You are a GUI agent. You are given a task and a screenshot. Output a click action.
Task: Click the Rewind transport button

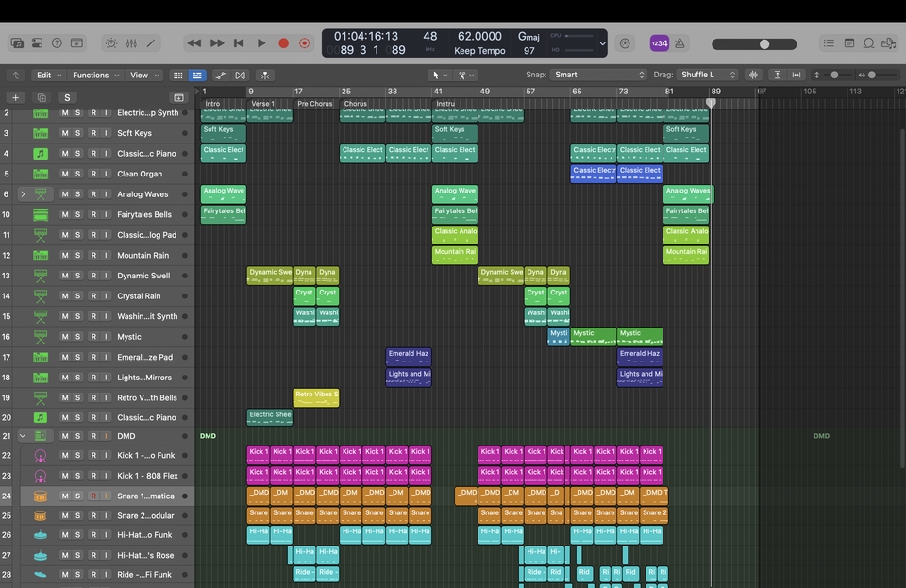(x=194, y=43)
